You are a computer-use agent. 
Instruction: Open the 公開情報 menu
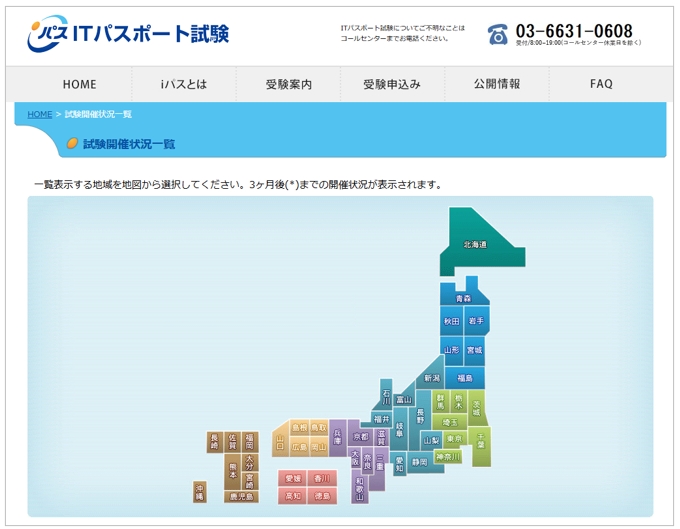[x=497, y=84]
